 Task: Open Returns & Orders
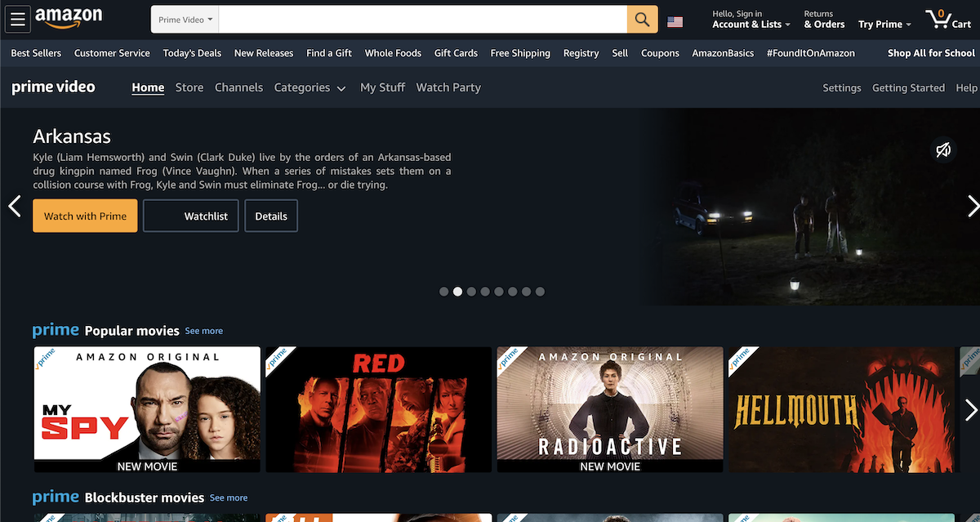point(824,20)
